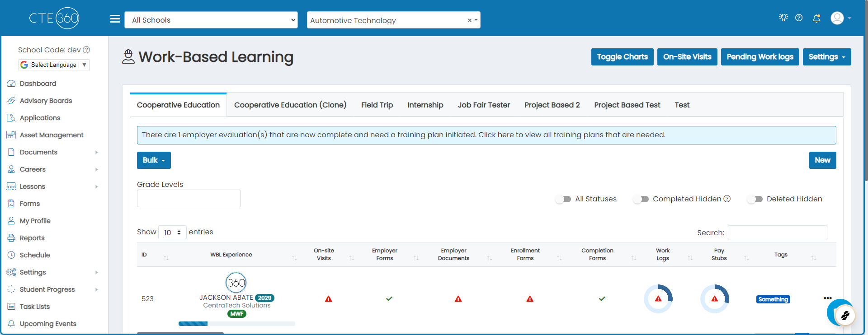Click the Dashboard sidebar icon

coord(11,84)
